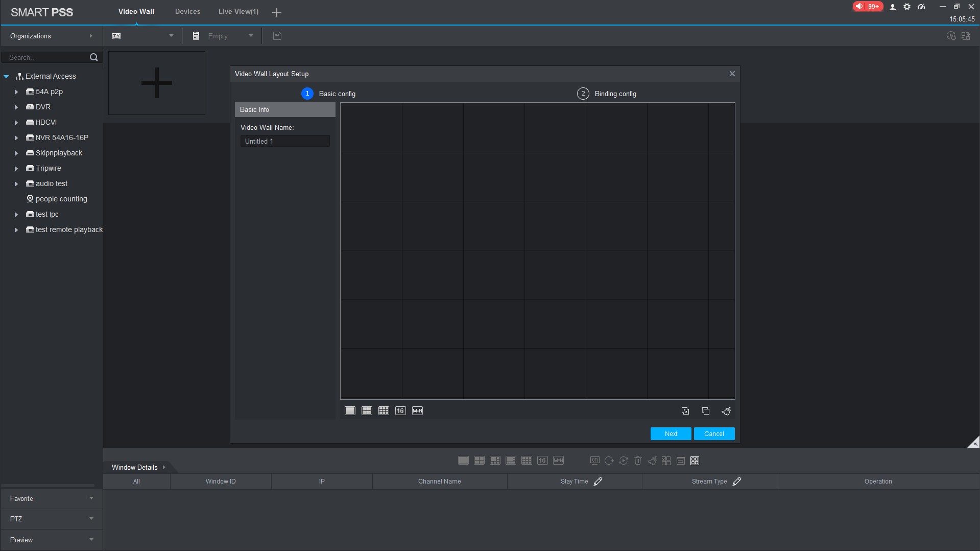Choose the M×N custom layout in the dialog

coord(417,411)
